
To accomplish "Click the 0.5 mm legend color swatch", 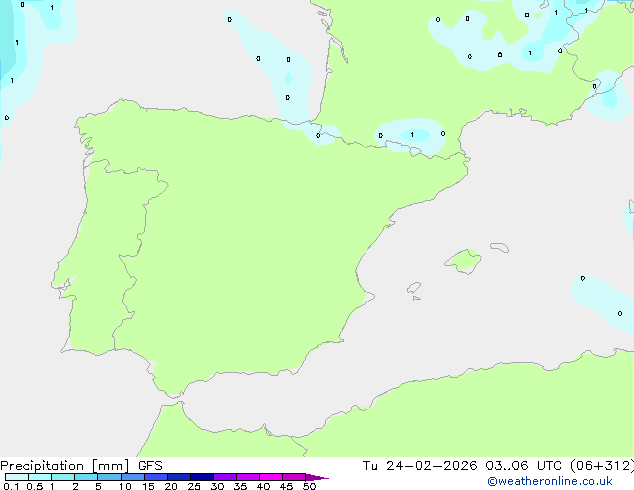I will 40,477.
